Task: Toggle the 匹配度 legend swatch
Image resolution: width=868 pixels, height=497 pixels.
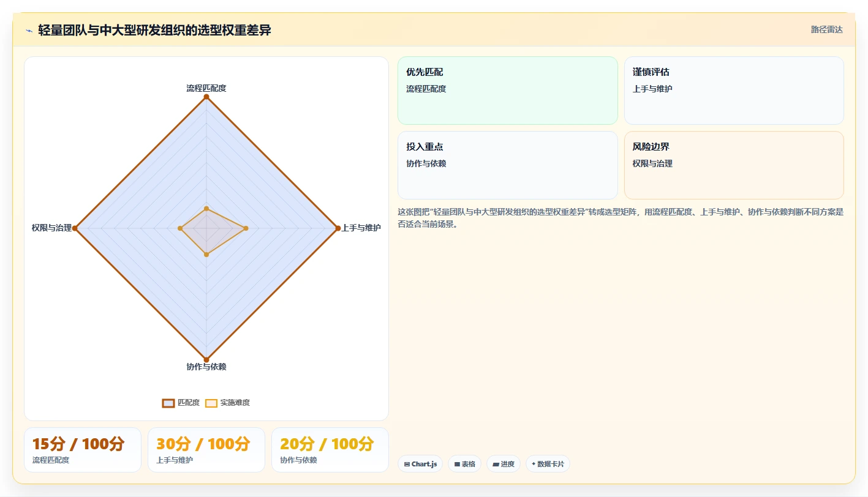Action: click(168, 403)
